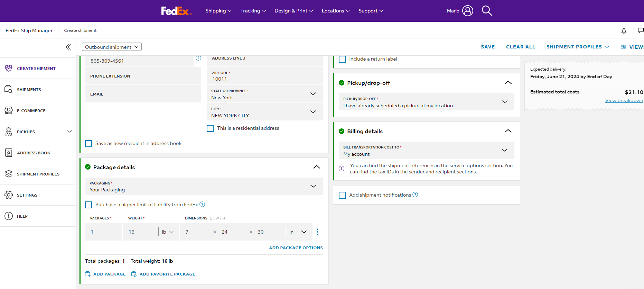Collapse the Pickup/drop-off section
Screen dimensions: 644x289
[x=508, y=82]
